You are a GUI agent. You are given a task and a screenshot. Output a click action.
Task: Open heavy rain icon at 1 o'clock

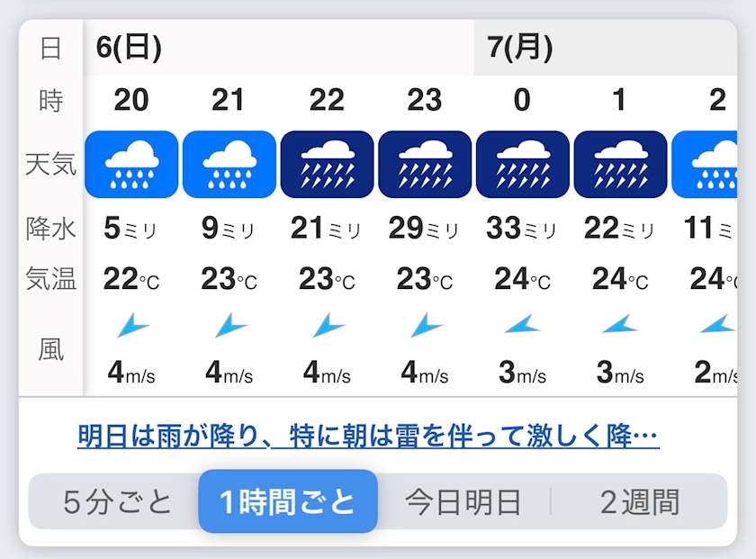[620, 164]
